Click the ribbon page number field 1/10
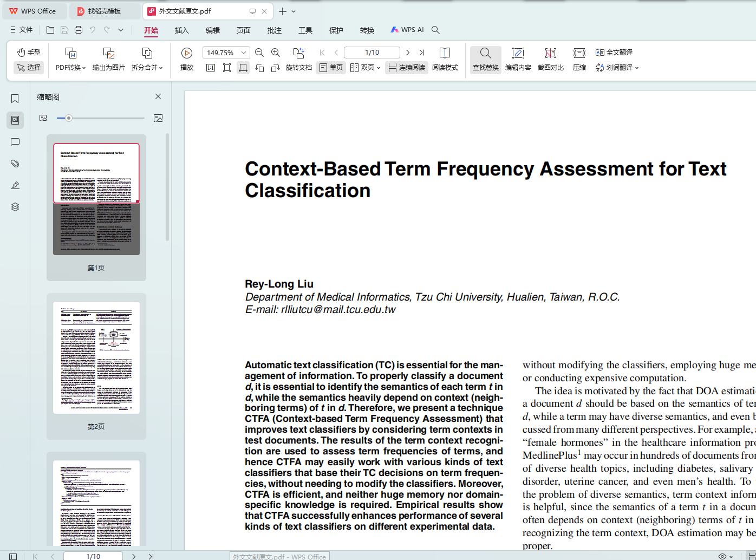 coord(372,53)
